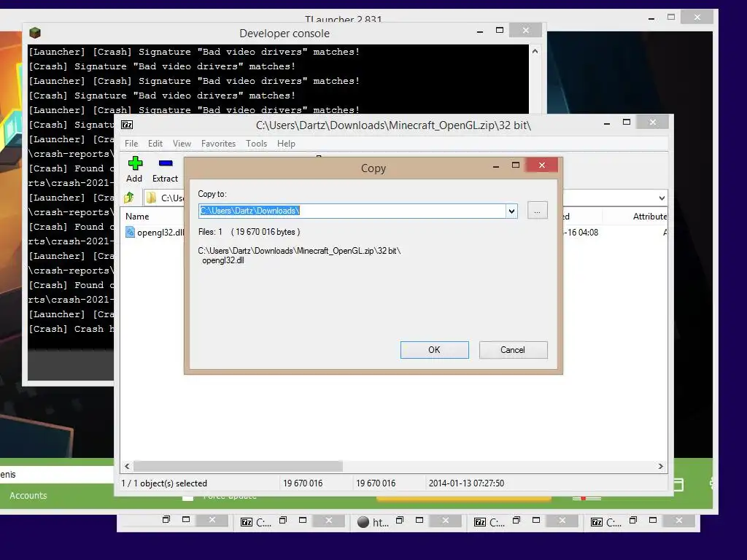Open the Tools menu in 7-Zip
747x560 pixels.
coord(256,144)
